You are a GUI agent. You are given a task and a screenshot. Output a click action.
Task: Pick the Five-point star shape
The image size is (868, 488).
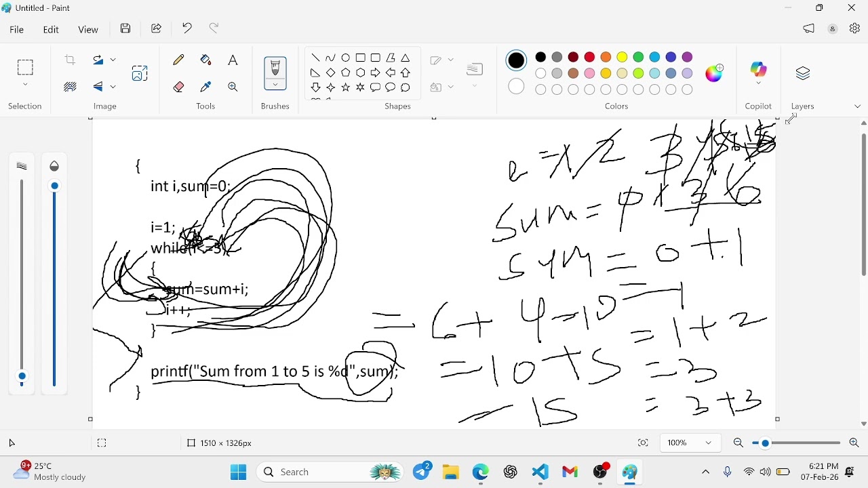tap(346, 87)
